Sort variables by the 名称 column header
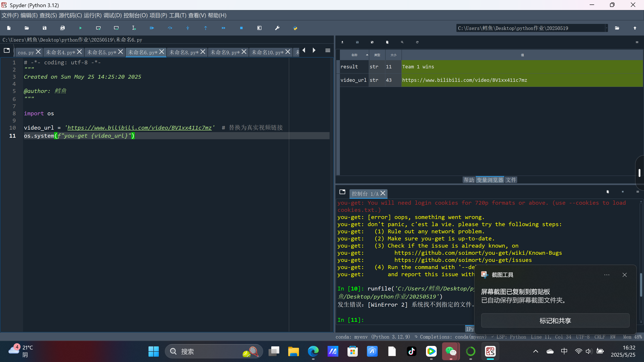644x362 pixels. click(354, 55)
